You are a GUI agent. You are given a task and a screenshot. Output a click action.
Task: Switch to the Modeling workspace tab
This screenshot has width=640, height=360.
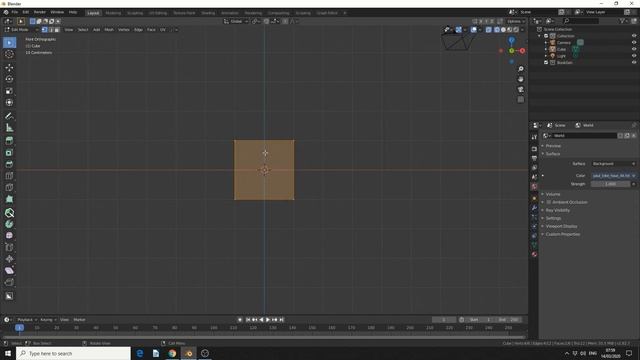[x=113, y=13]
